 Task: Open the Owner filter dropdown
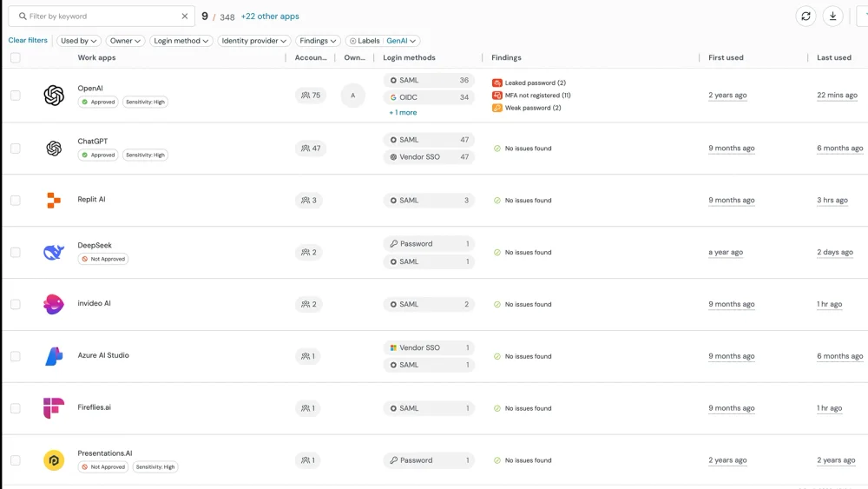[x=125, y=41]
